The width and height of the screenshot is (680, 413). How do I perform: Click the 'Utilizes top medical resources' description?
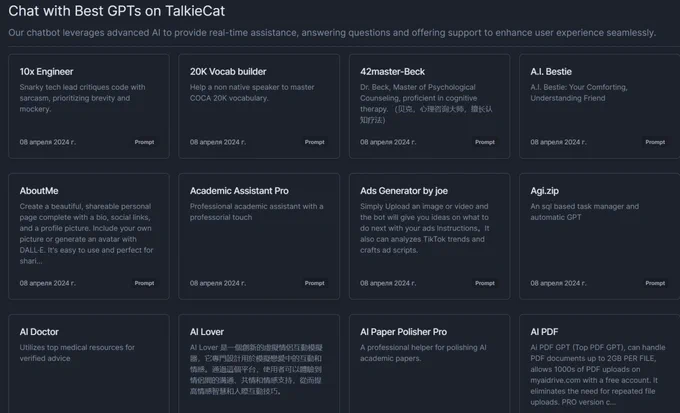point(77,353)
